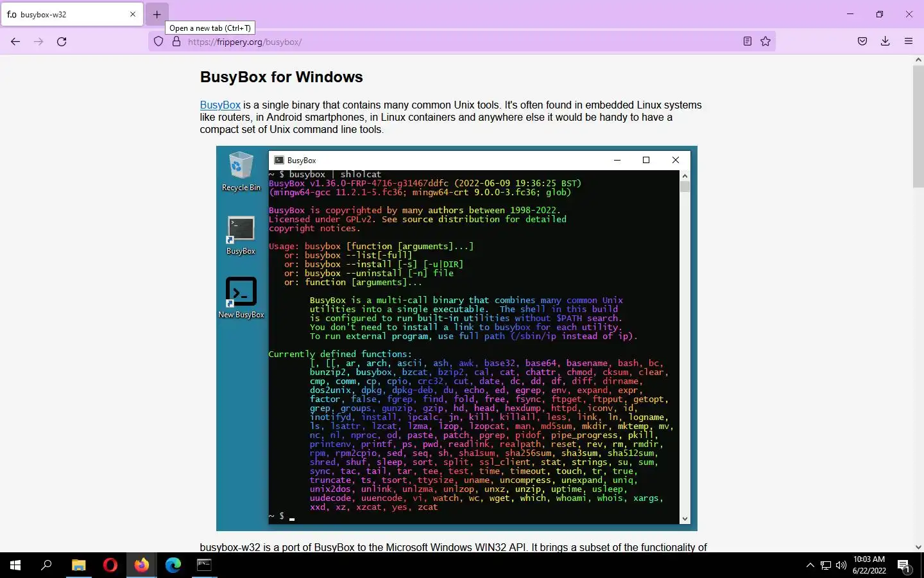
Task: Close the busybox-w32 tab
Action: click(x=133, y=14)
